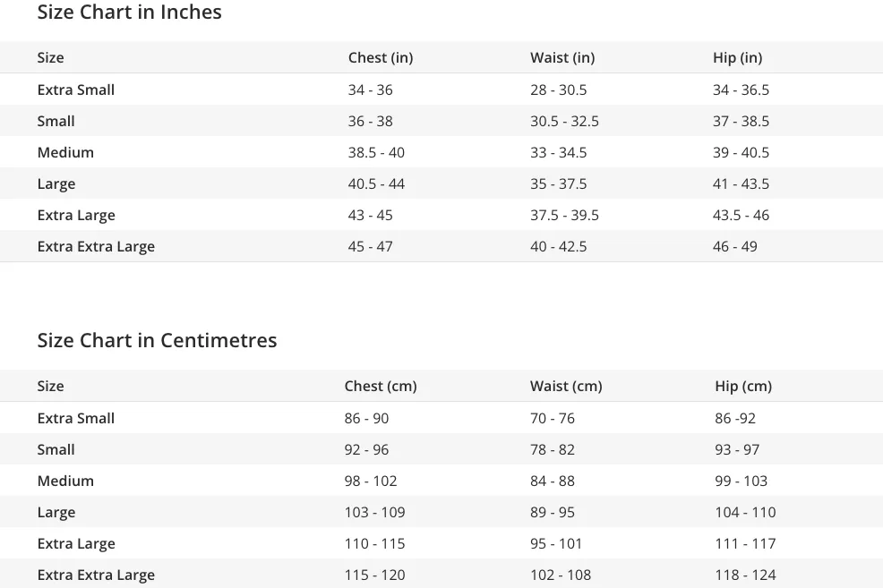Select the Chest (in) column header

pyautogui.click(x=381, y=57)
